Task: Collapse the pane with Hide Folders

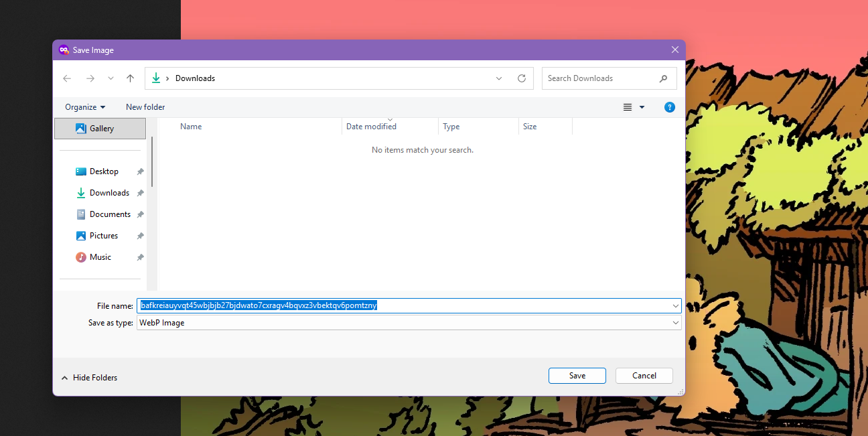Action: coord(89,378)
